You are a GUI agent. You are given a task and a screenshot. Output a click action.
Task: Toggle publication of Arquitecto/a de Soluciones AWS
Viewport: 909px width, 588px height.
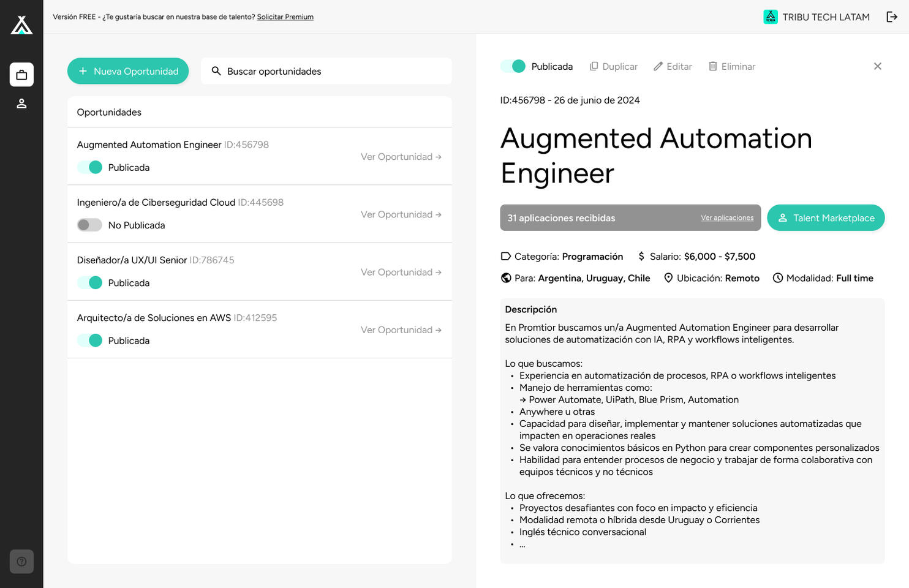89,341
